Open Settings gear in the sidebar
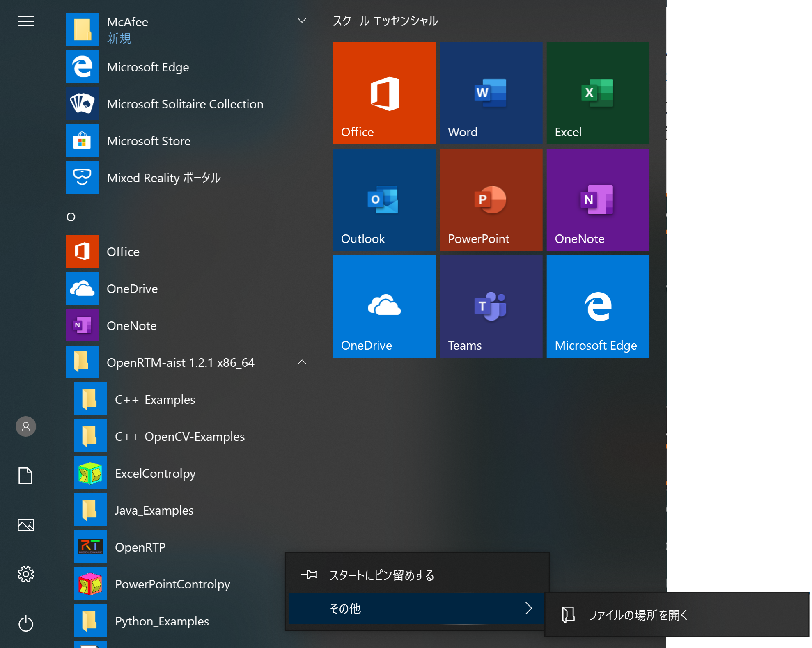 26,574
